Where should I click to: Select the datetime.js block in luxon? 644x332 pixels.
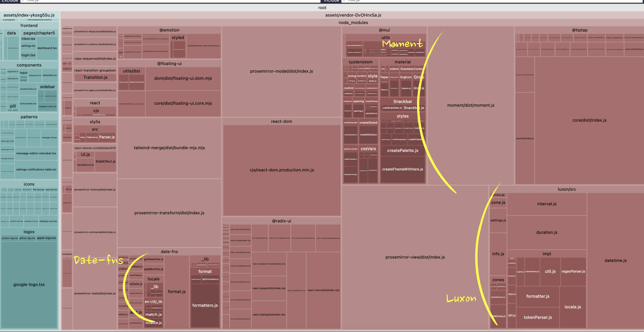[x=615, y=261]
